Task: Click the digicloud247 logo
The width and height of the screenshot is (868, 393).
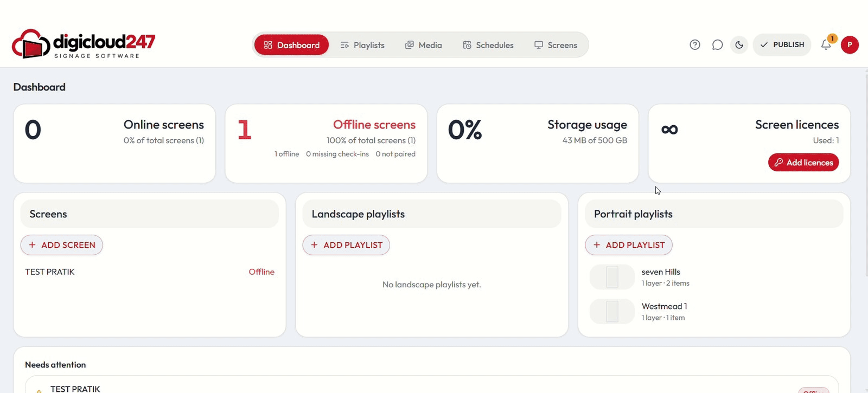Action: (84, 44)
